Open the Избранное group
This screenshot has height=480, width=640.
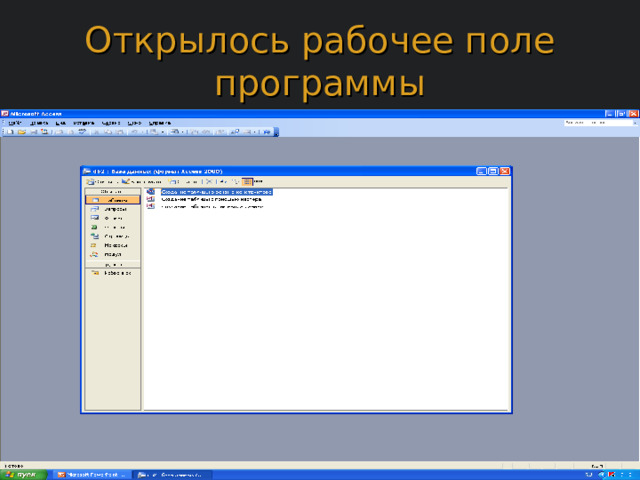113,273
